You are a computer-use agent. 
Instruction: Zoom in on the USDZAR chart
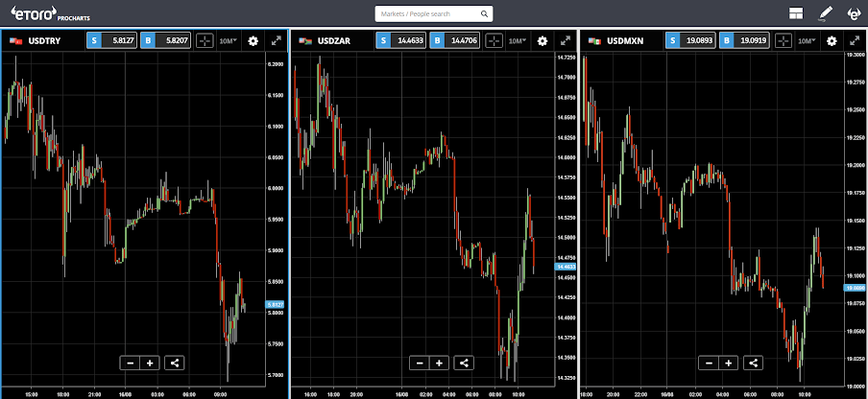(439, 363)
